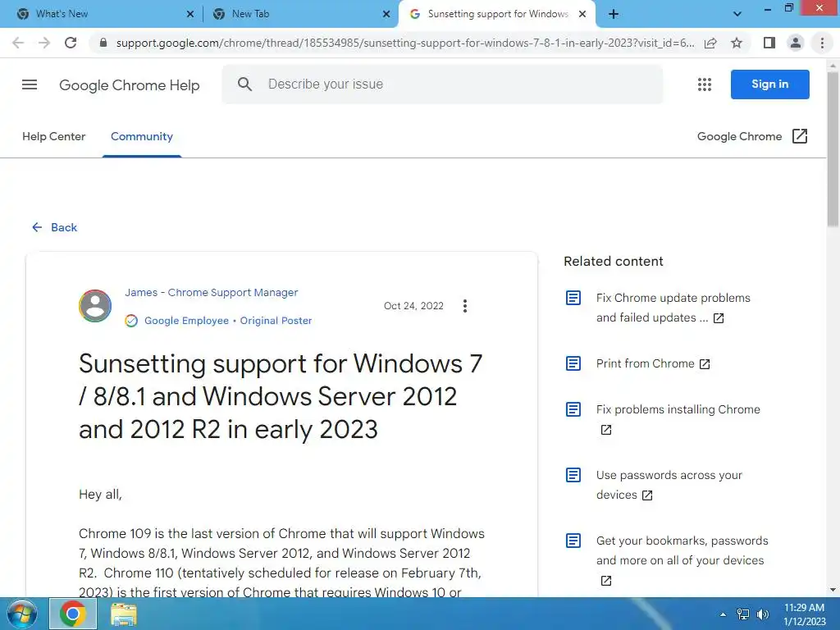The image size is (840, 630).
Task: Open the Help Center tab
Action: click(53, 137)
